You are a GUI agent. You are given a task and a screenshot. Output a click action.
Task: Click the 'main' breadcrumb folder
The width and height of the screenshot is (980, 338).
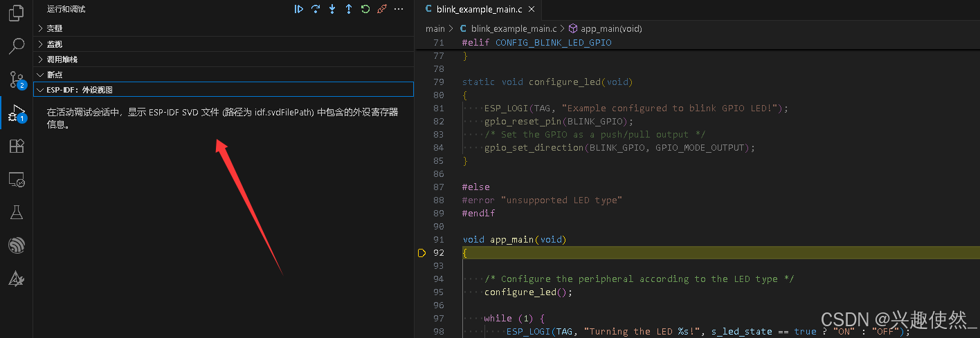(435, 28)
